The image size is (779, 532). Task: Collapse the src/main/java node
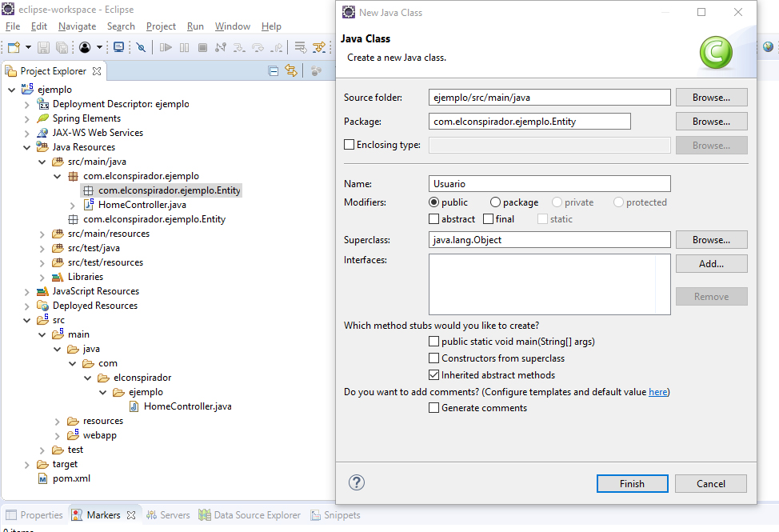[42, 162]
